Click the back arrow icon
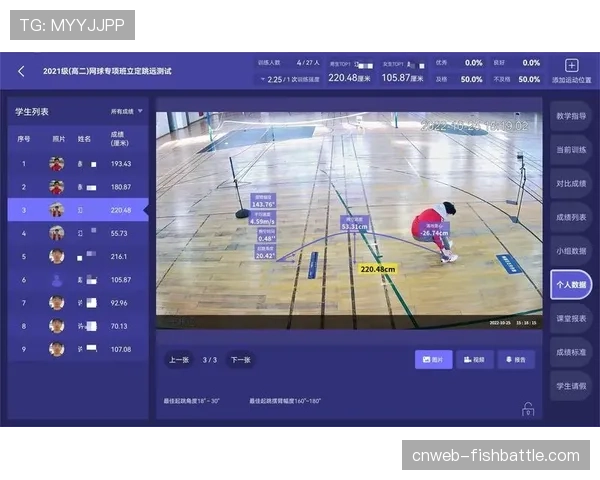Viewport: 600px width, 480px height. tap(22, 71)
